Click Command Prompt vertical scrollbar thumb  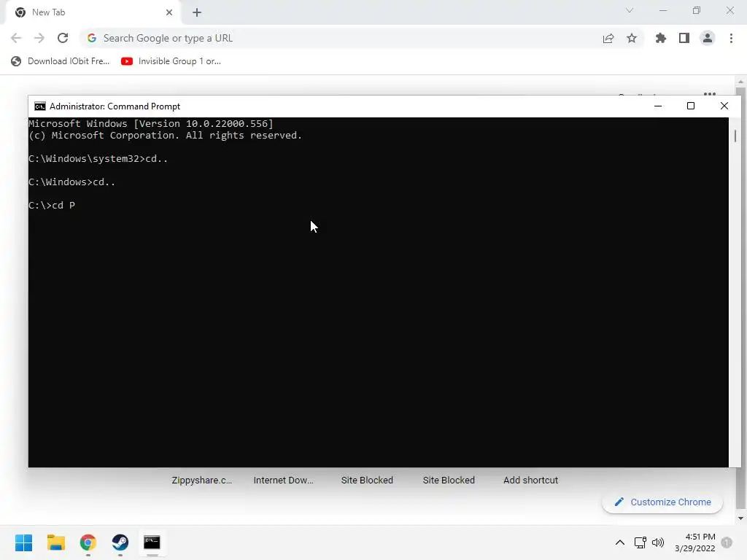[x=735, y=136]
